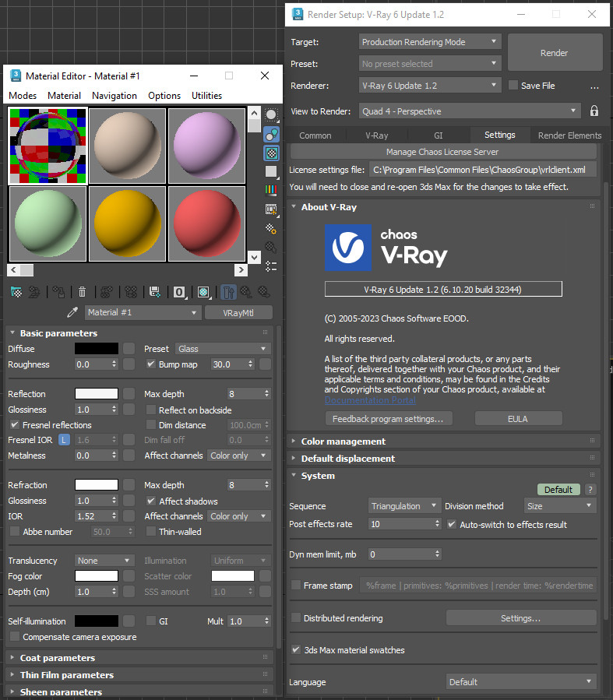613x700 pixels.
Task: Enable the Distributed rendering checkbox
Action: (295, 617)
